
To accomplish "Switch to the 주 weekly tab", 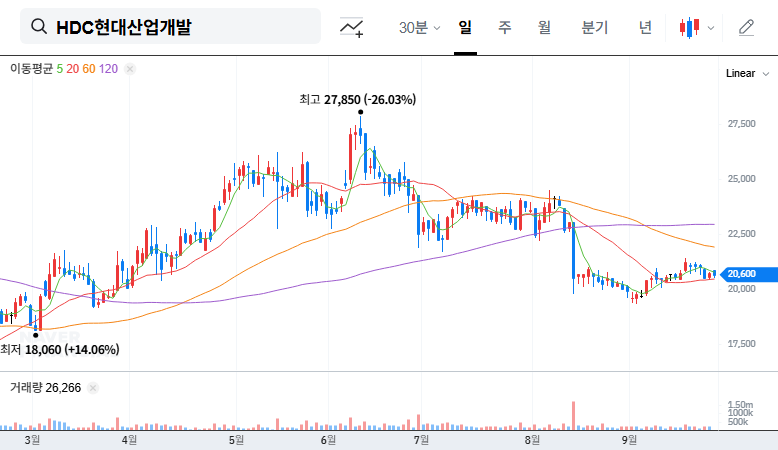I will [505, 27].
